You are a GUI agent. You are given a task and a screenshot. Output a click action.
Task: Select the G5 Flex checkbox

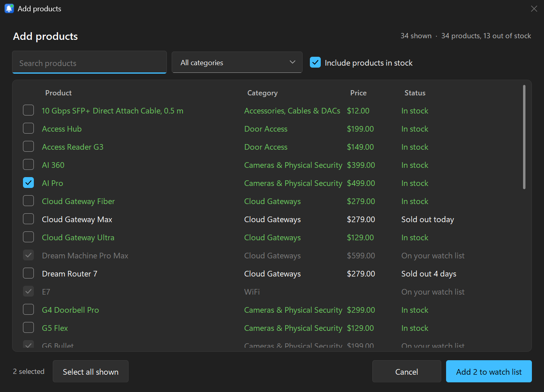click(28, 328)
